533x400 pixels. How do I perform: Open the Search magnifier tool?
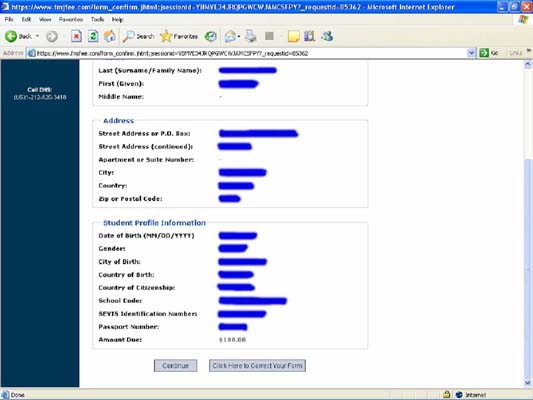(x=128, y=36)
